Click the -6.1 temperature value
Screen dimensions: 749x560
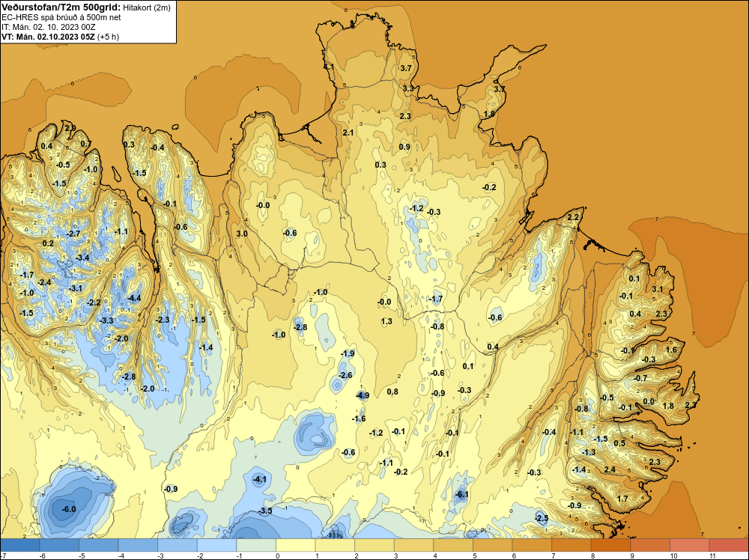(x=461, y=495)
